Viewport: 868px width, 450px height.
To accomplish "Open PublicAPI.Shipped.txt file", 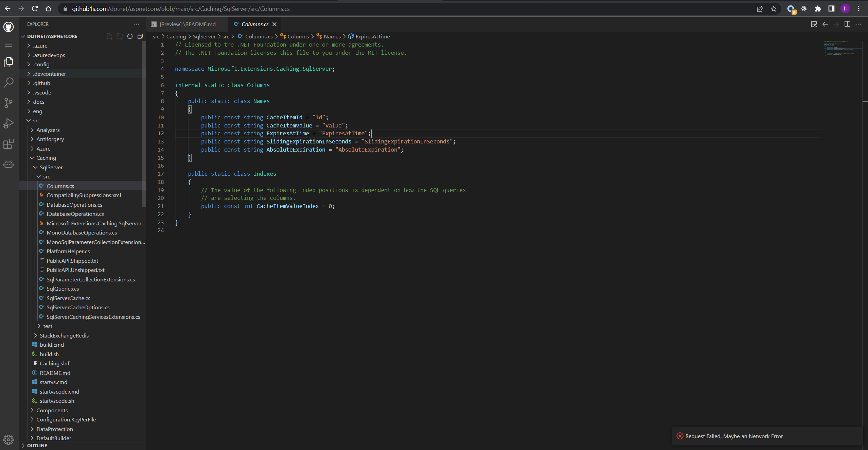I will click(82, 261).
